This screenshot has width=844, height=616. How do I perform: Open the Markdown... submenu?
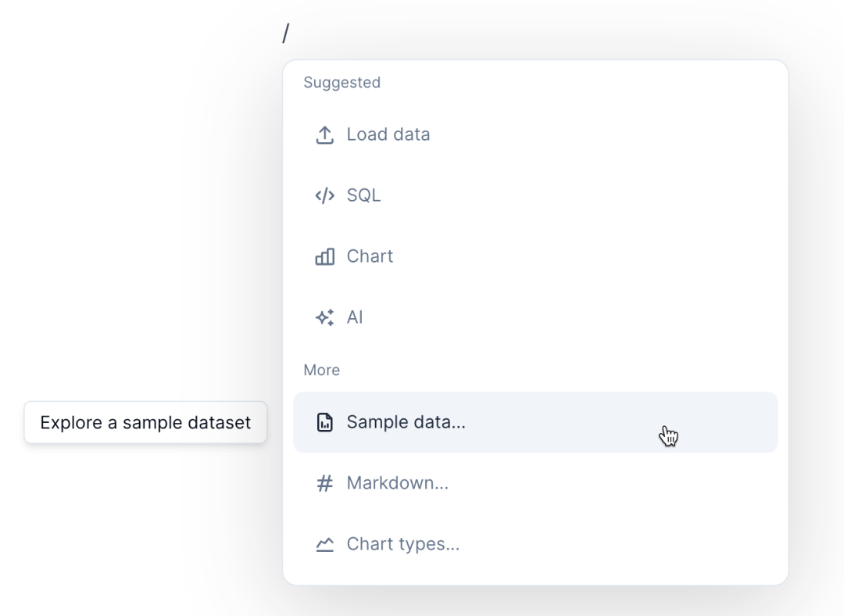click(x=397, y=484)
